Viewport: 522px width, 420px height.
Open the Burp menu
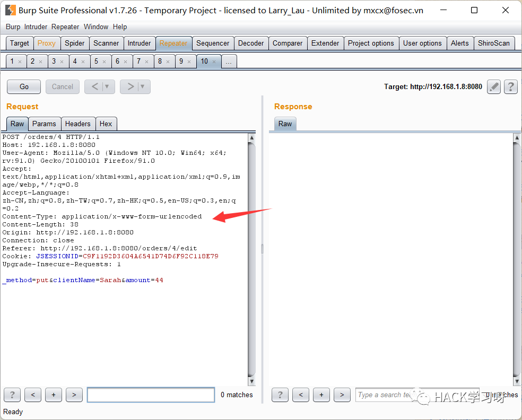coord(13,27)
